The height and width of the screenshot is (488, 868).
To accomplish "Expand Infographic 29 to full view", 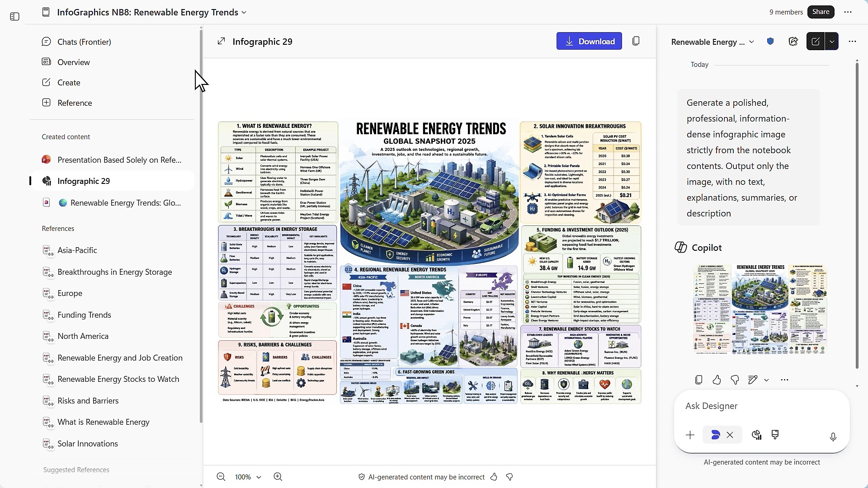I will click(221, 42).
